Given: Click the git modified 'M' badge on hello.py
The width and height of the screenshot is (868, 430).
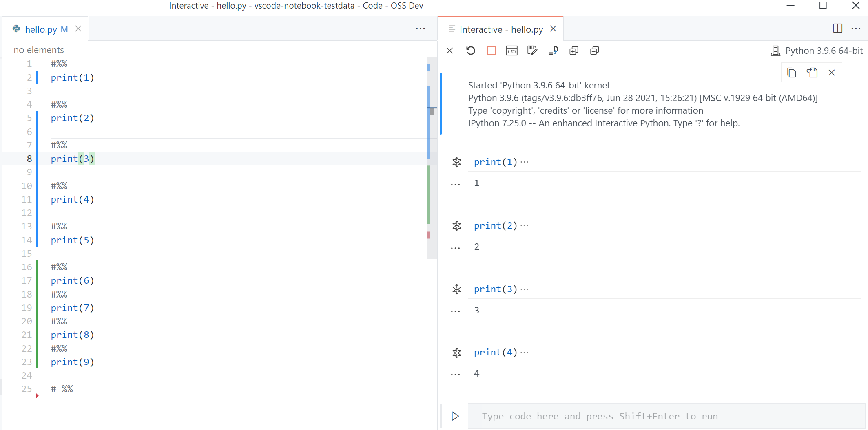Looking at the screenshot, I should (x=64, y=29).
